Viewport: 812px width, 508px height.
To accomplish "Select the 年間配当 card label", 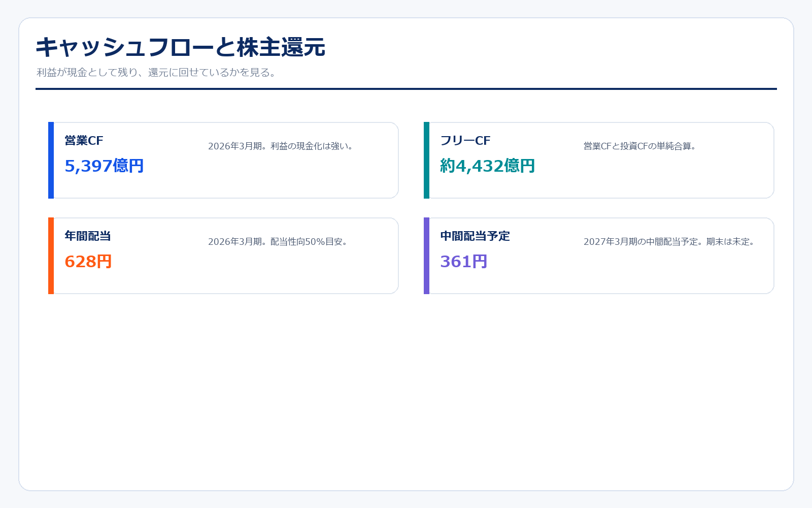I will [x=88, y=236].
